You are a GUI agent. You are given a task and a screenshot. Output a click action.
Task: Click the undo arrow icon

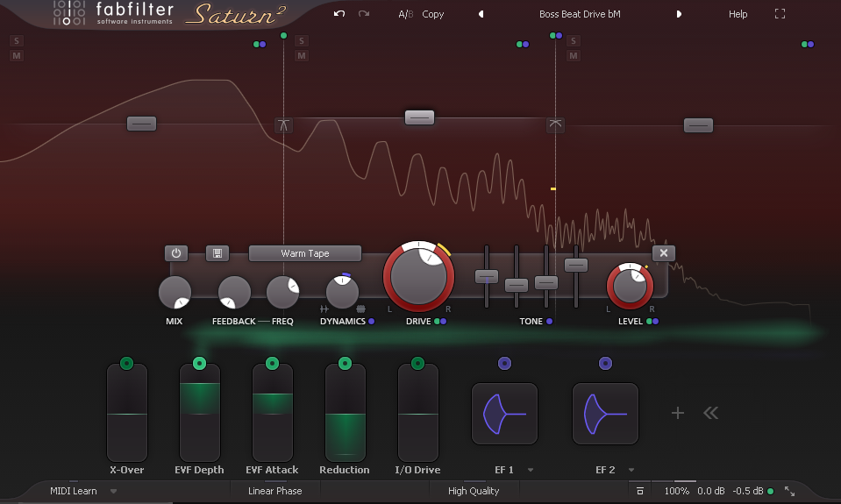click(339, 14)
